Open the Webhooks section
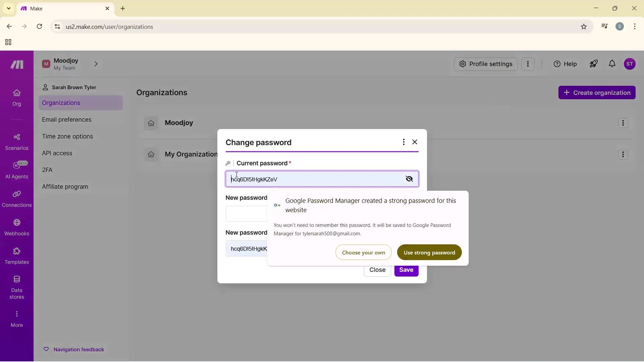The width and height of the screenshot is (644, 362). click(16, 227)
